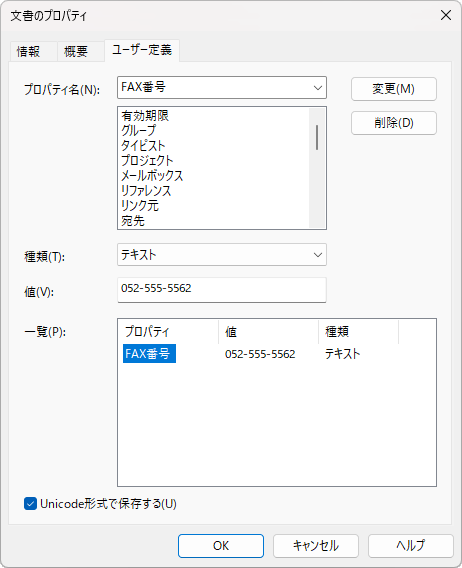Viewport: 462px width, 568px height.
Task: Expand the 種類 テキスト dropdown
Action: [x=222, y=255]
